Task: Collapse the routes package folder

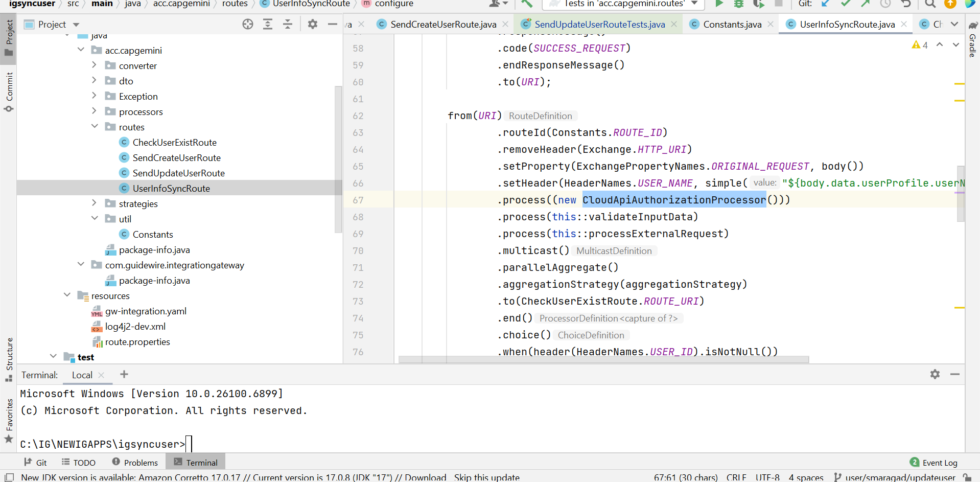Action: [95, 126]
